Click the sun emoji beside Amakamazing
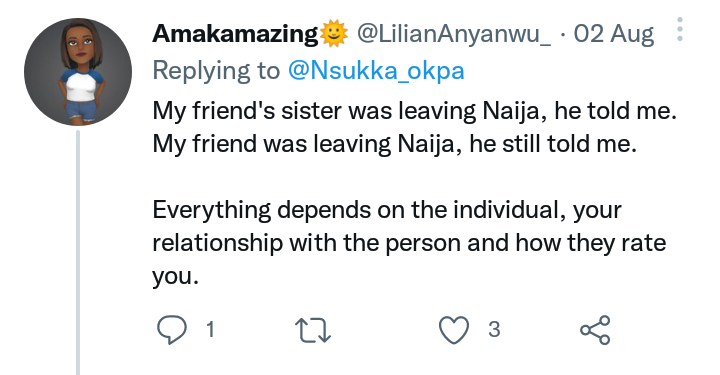This screenshot has width=720, height=375. click(x=334, y=33)
